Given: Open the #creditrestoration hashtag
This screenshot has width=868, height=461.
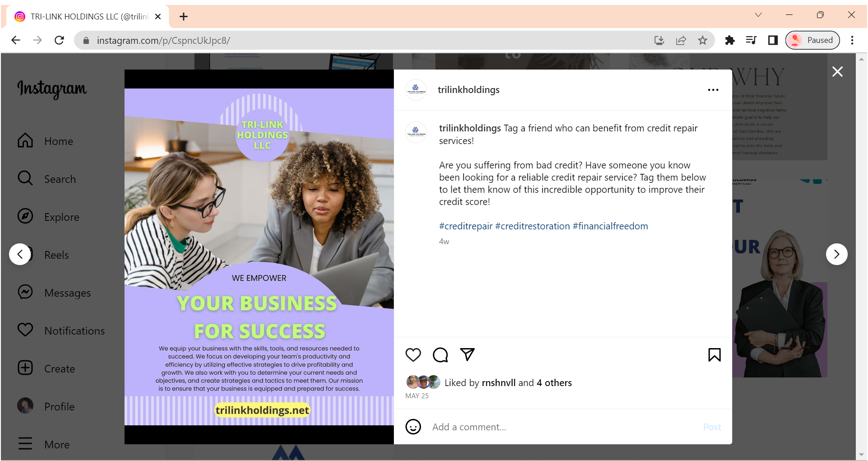Looking at the screenshot, I should click(x=532, y=226).
